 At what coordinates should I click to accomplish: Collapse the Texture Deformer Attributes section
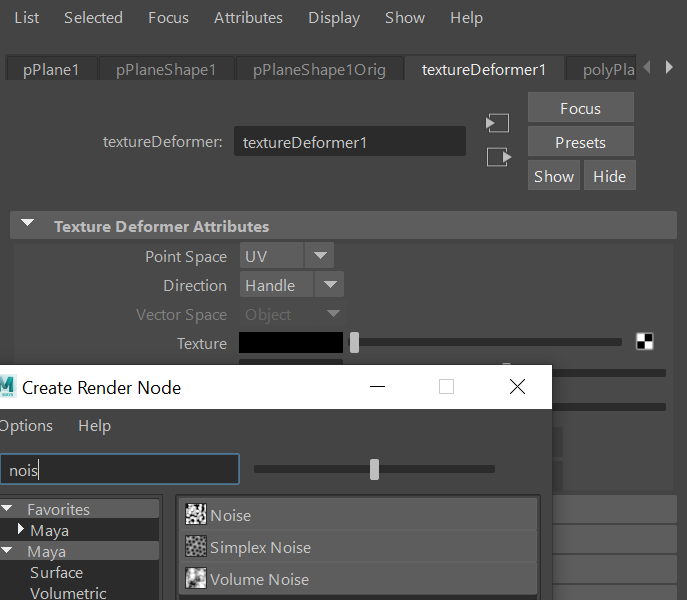tap(28, 225)
